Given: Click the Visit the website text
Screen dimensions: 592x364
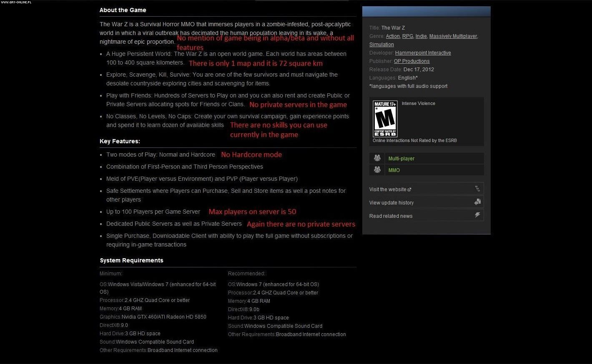Looking at the screenshot, I should (x=388, y=189).
